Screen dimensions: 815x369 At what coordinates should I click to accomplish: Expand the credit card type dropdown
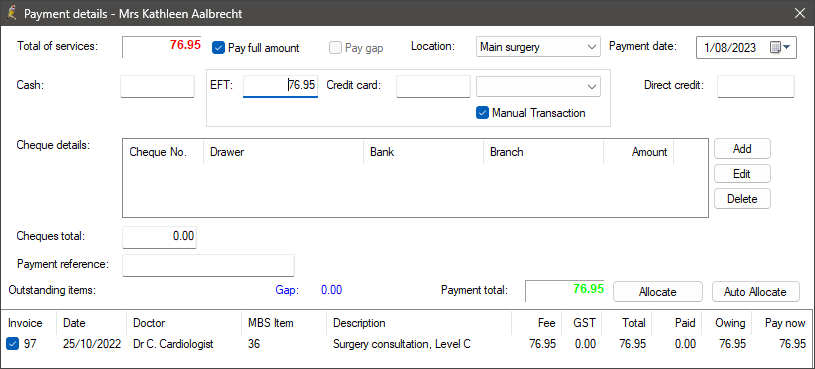coord(538,86)
